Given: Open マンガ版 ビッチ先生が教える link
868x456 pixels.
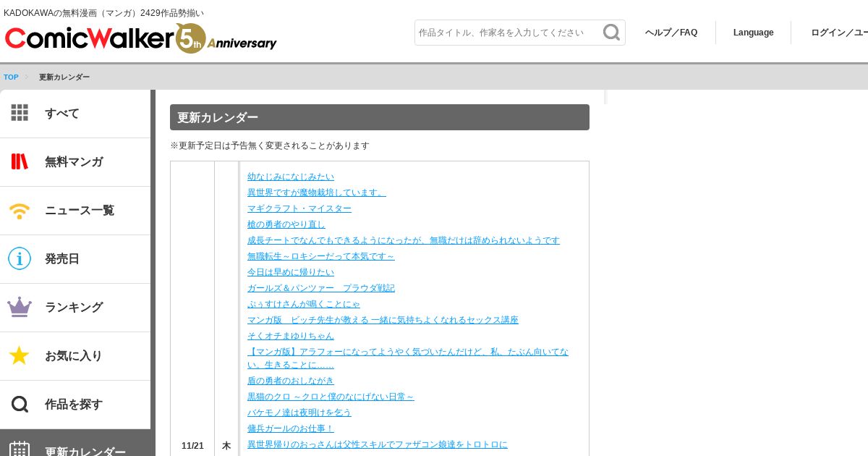Looking at the screenshot, I should pos(383,320).
